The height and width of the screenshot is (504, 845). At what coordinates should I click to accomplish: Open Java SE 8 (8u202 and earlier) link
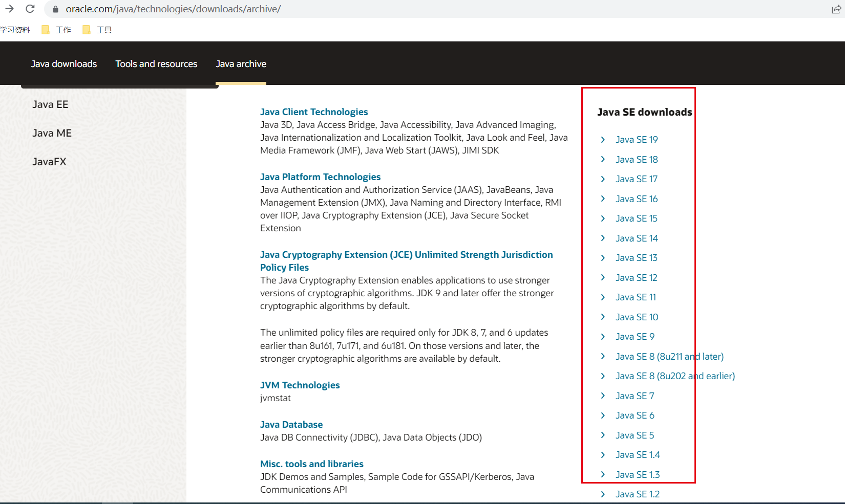click(x=675, y=376)
